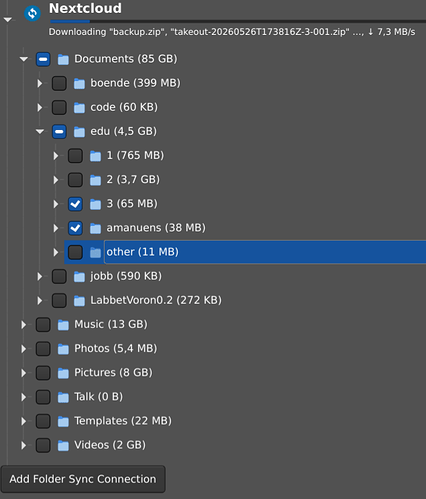This screenshot has height=499, width=426.
Task: Expand the Templates folder
Action: click(x=23, y=421)
